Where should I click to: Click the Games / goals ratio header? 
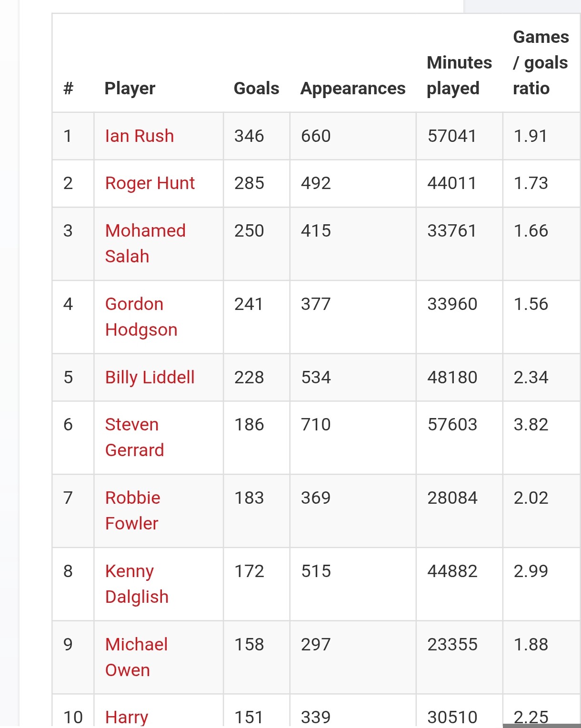tap(541, 63)
